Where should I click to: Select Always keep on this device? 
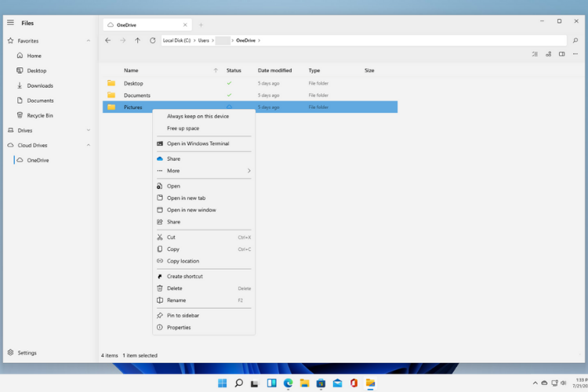coord(198,116)
